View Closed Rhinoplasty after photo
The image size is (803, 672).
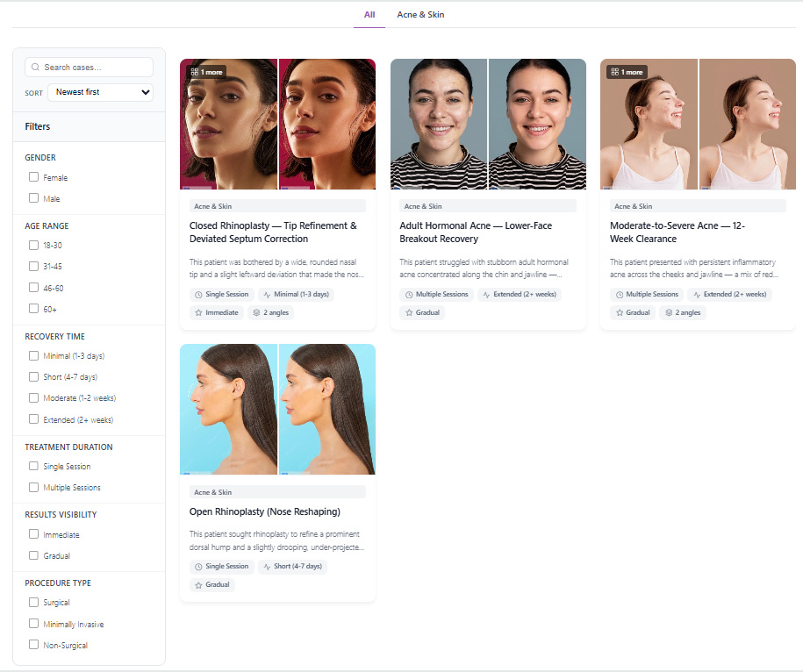(327, 124)
